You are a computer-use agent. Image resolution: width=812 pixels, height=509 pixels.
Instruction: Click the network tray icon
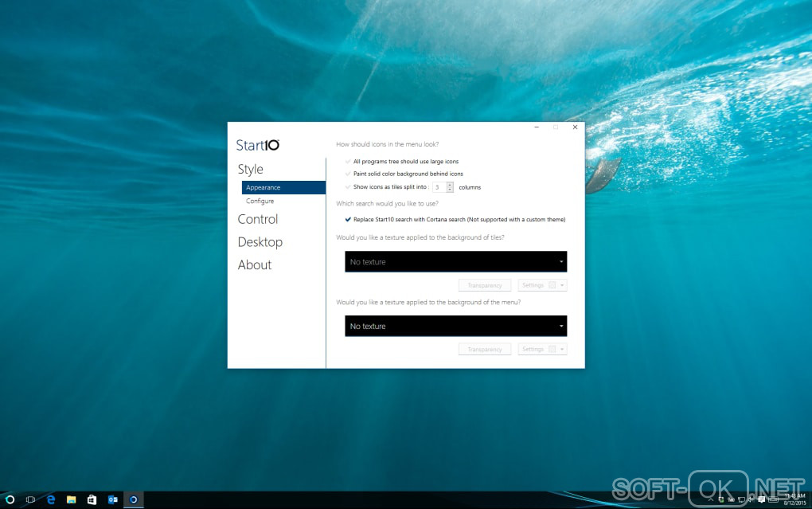(742, 499)
